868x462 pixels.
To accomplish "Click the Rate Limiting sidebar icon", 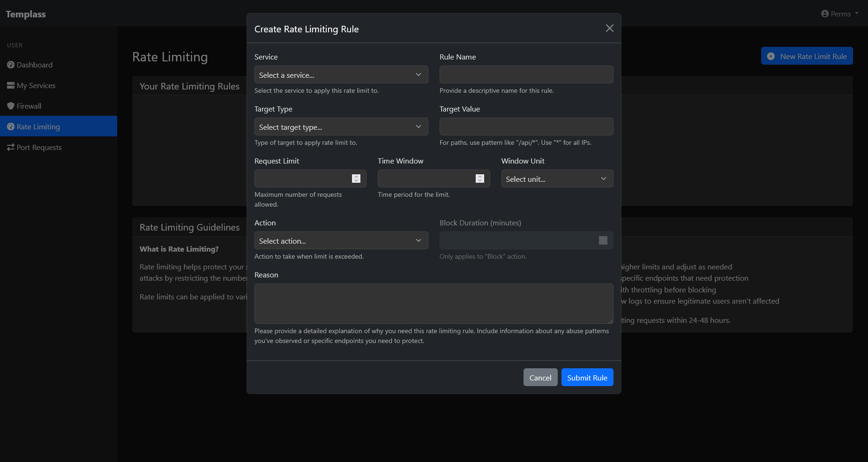I will tap(11, 127).
